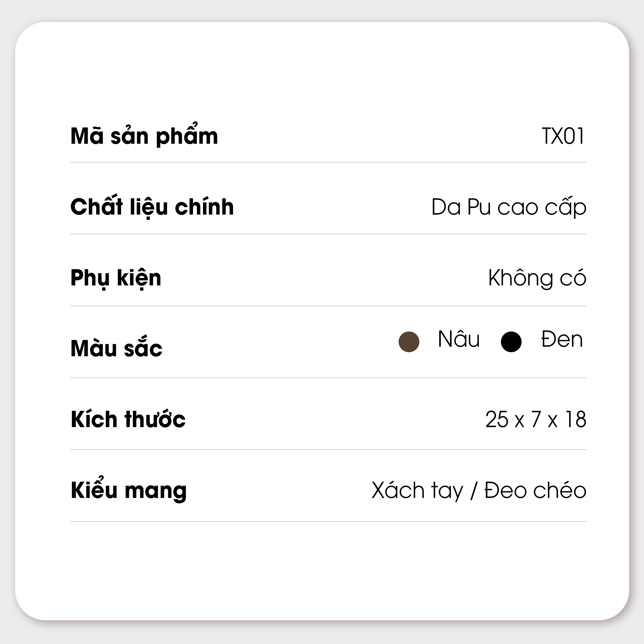
Task: Click the "Mã sản phẩm" heading
Action: 144,136
